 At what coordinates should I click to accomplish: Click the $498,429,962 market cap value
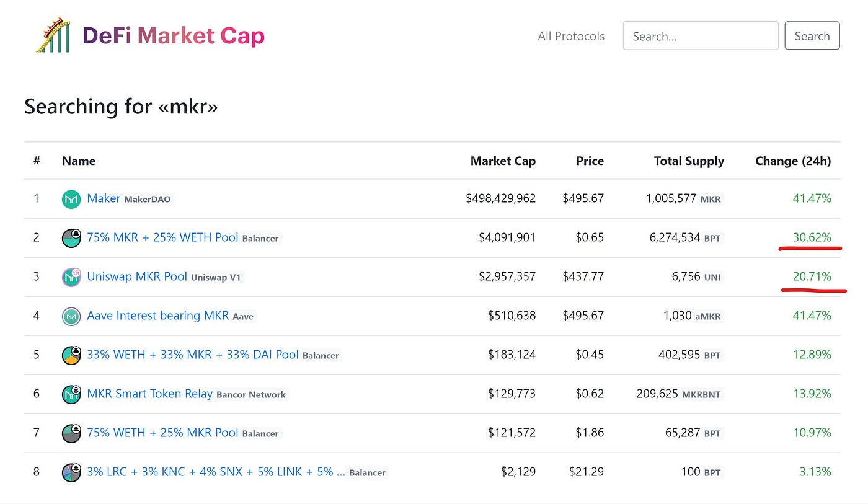[501, 199]
